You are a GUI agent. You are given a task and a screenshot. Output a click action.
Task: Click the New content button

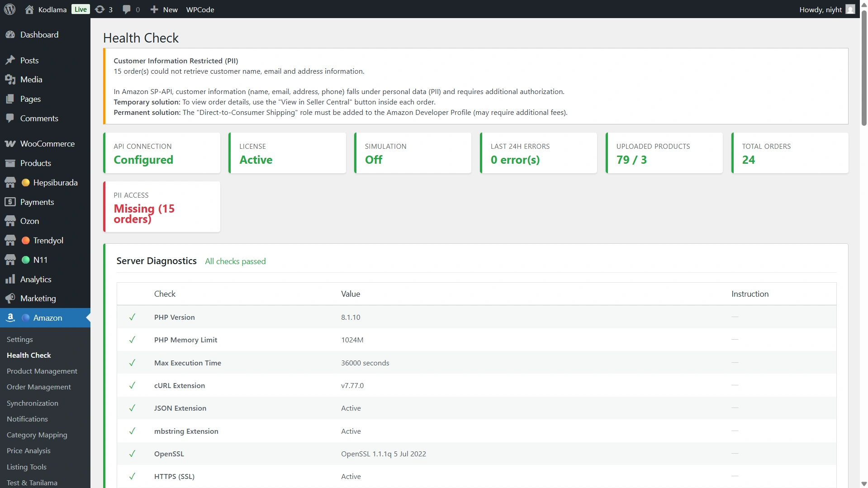pyautogui.click(x=164, y=9)
